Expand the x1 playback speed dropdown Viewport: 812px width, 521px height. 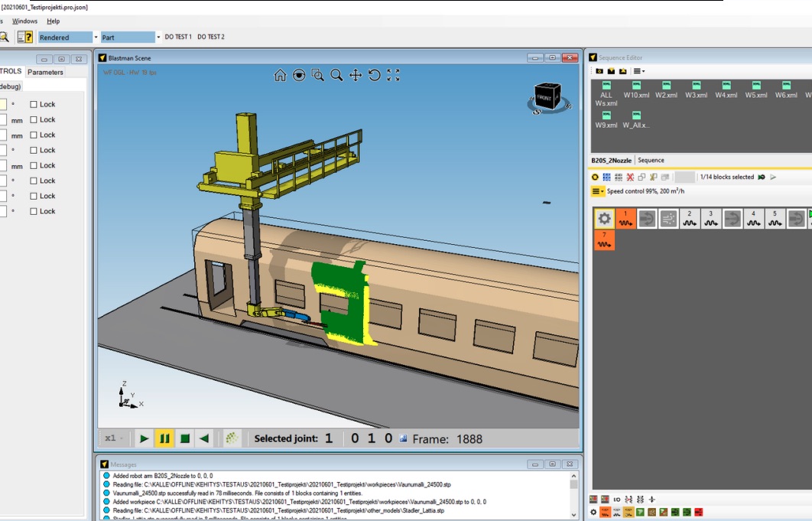(115, 438)
